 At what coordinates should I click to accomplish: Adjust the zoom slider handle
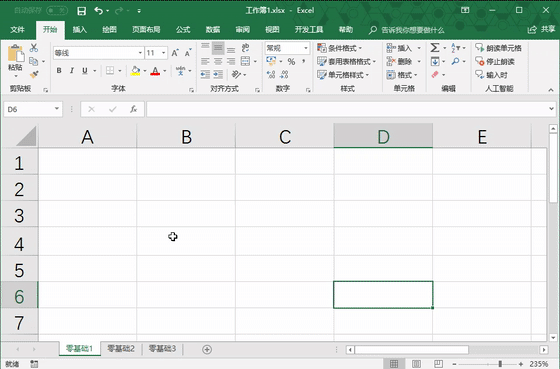pos(500,364)
